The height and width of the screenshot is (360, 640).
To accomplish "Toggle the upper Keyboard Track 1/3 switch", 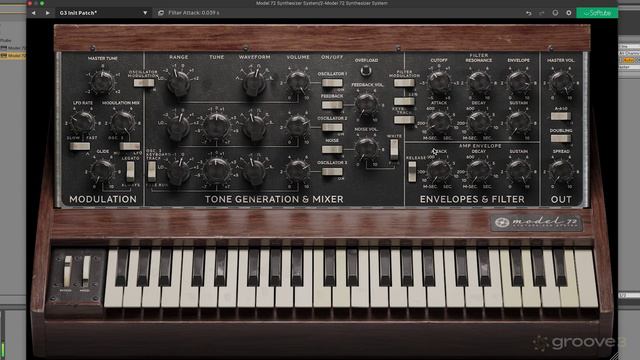I will click(404, 101).
